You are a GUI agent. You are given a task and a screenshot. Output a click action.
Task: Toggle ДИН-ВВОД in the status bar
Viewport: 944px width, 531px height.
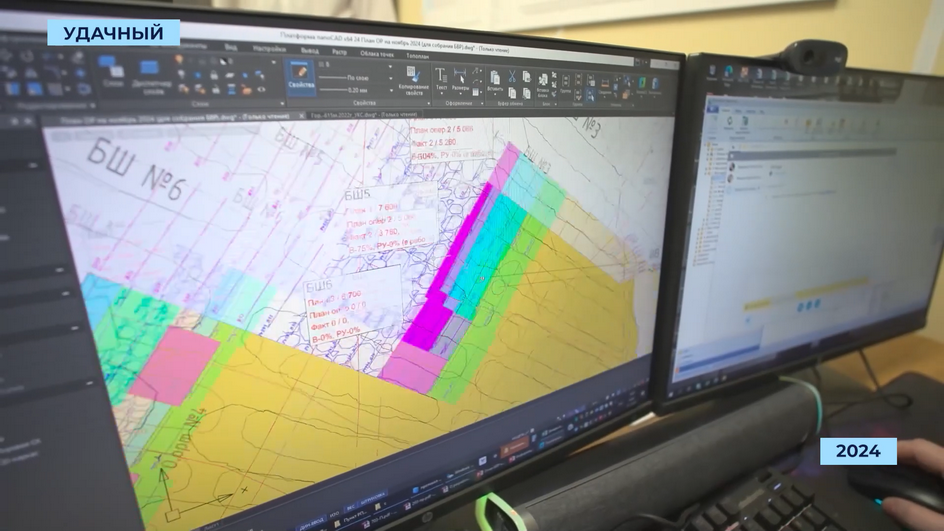coord(312,521)
